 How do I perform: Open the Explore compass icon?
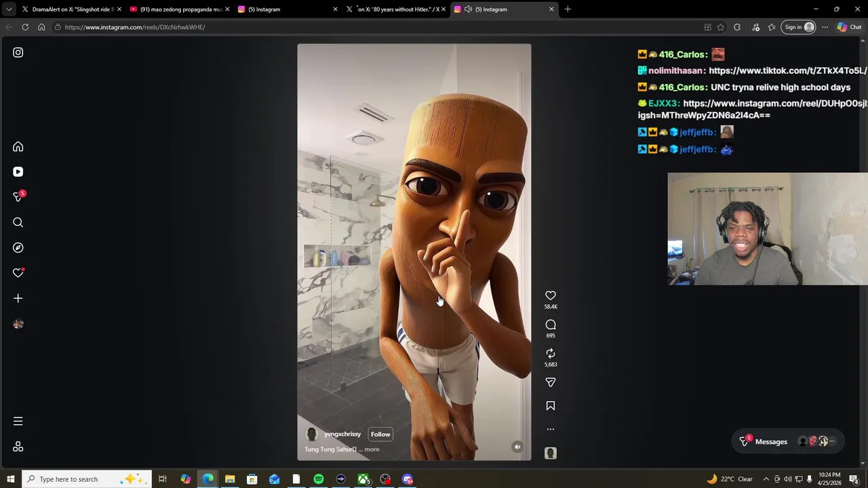(18, 247)
